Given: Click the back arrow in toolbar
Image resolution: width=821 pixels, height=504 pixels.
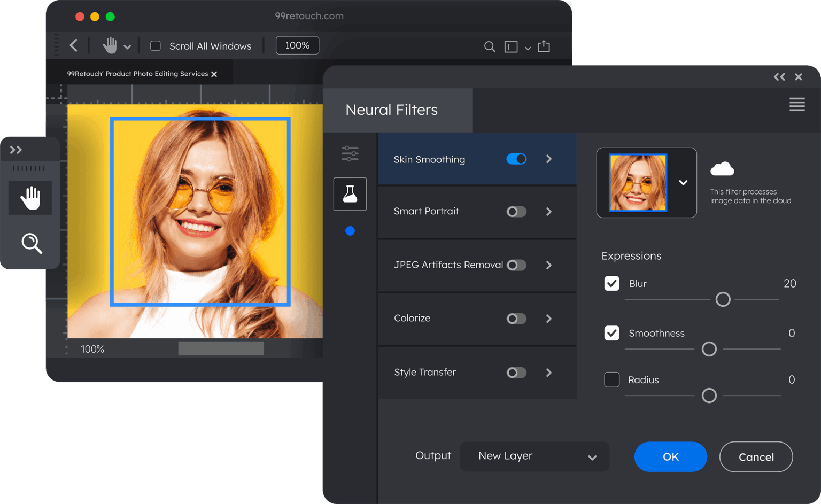Looking at the screenshot, I should click(74, 46).
